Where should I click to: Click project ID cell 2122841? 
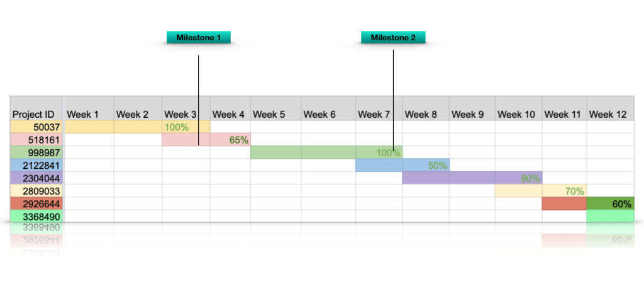36,165
